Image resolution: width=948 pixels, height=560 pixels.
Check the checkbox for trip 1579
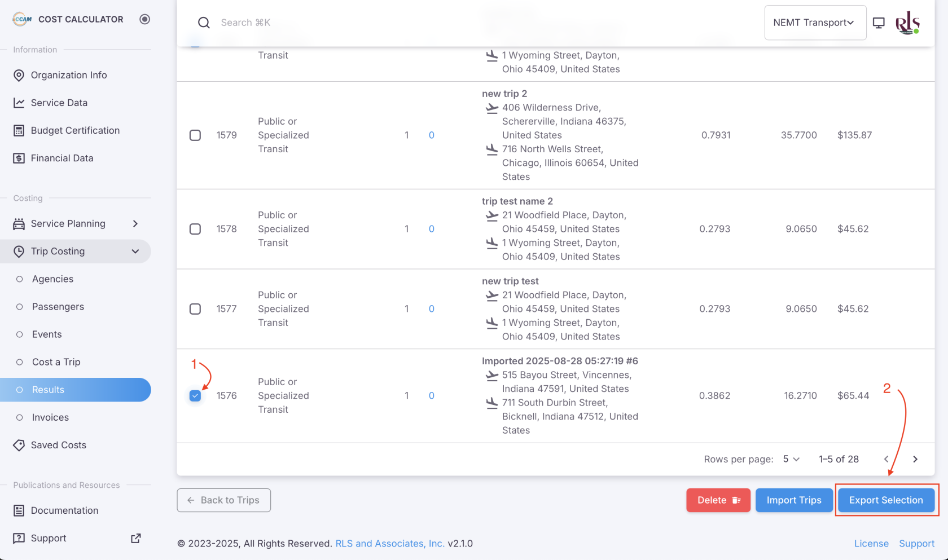click(x=195, y=135)
